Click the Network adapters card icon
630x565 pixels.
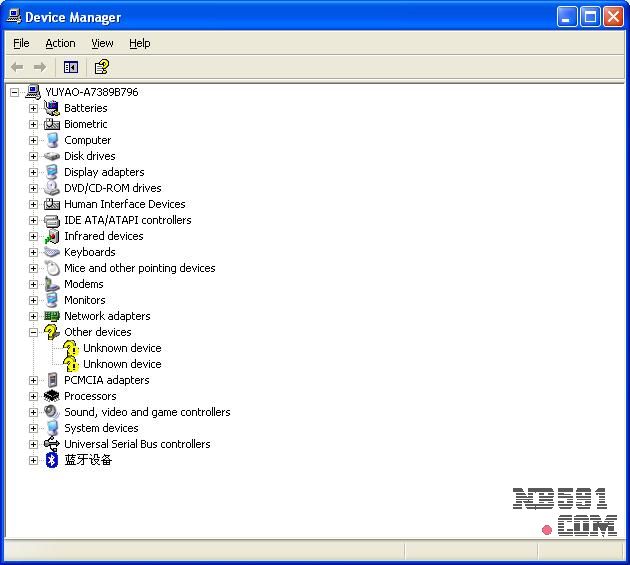(52, 316)
